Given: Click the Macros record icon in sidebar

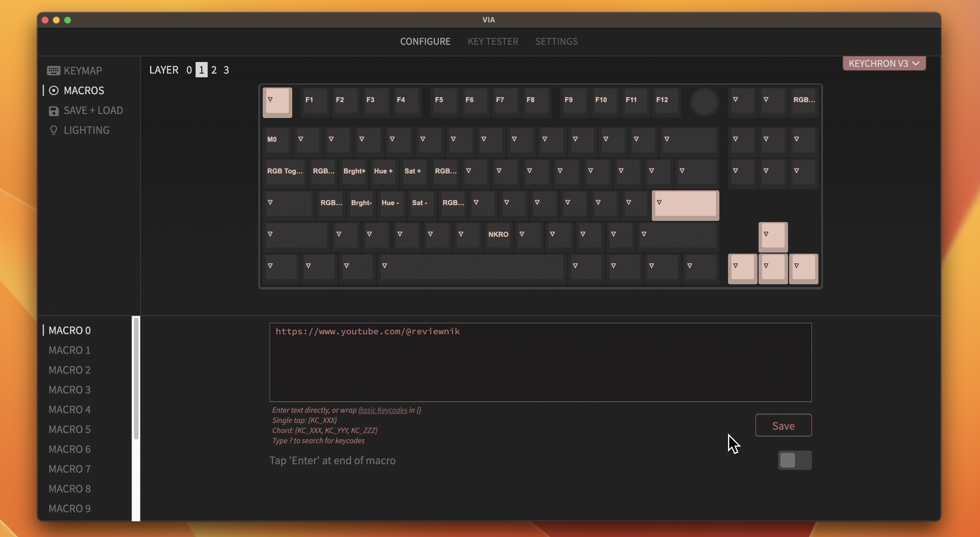Looking at the screenshot, I should [53, 90].
